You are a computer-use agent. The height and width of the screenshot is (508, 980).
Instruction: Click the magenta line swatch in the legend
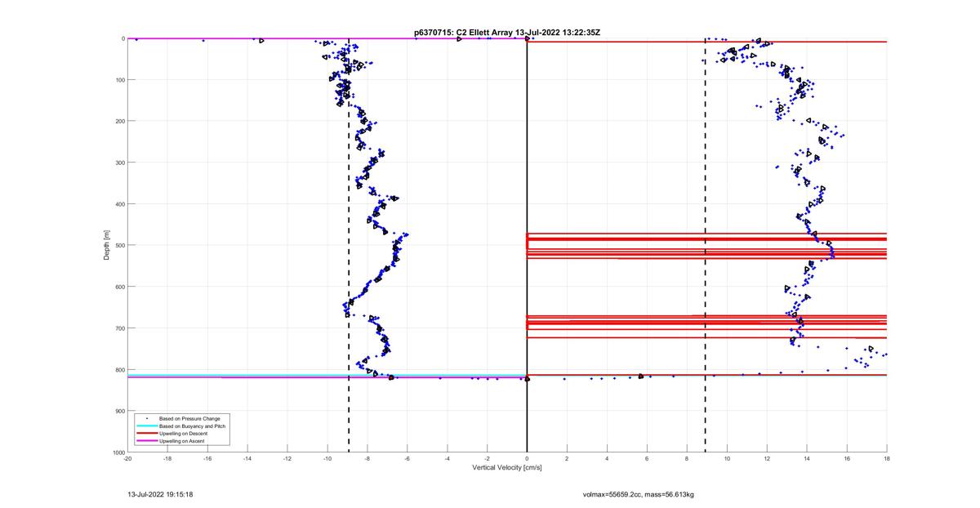(x=147, y=441)
